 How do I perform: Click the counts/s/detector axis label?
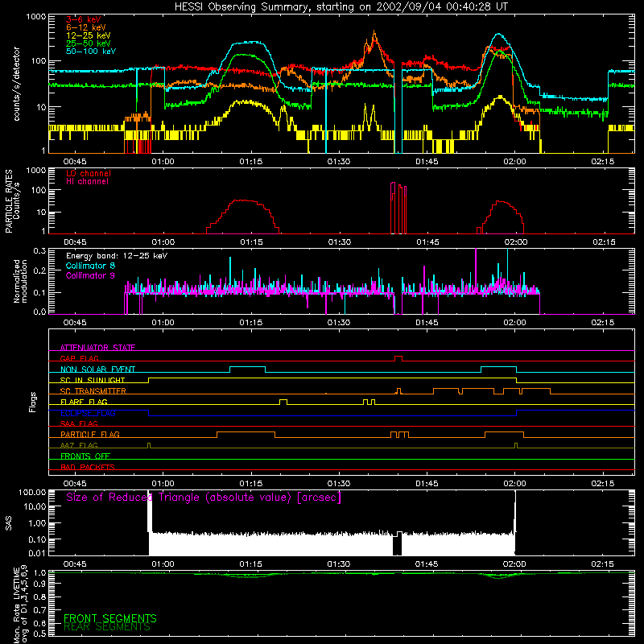pos(17,84)
